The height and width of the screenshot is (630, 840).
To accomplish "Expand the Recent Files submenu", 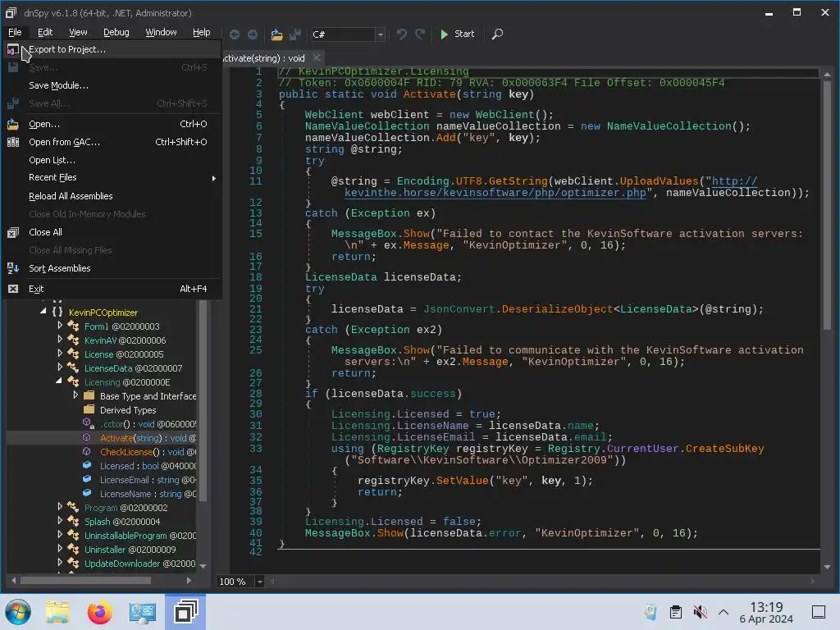I will click(x=112, y=177).
